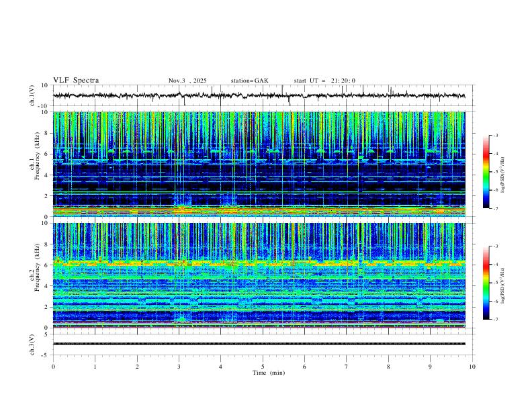Click the ch.2 VLF spectrogram panel
The height and width of the screenshot is (411, 532).
pyautogui.click(x=259, y=275)
